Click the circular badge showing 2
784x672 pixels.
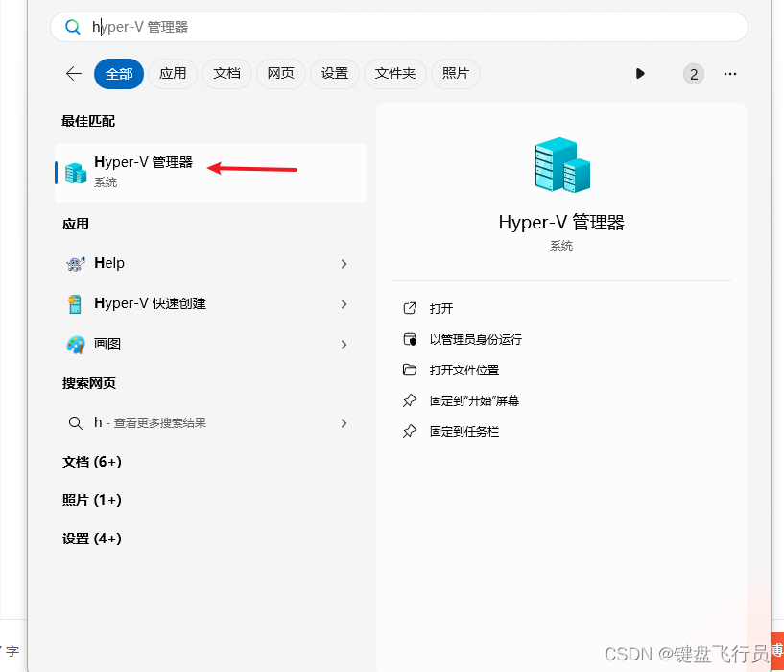click(694, 74)
